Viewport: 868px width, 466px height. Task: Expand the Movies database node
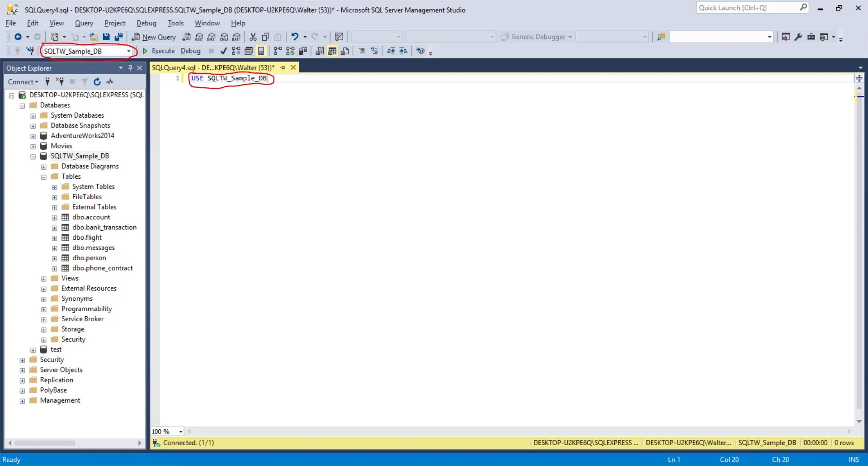(x=33, y=147)
